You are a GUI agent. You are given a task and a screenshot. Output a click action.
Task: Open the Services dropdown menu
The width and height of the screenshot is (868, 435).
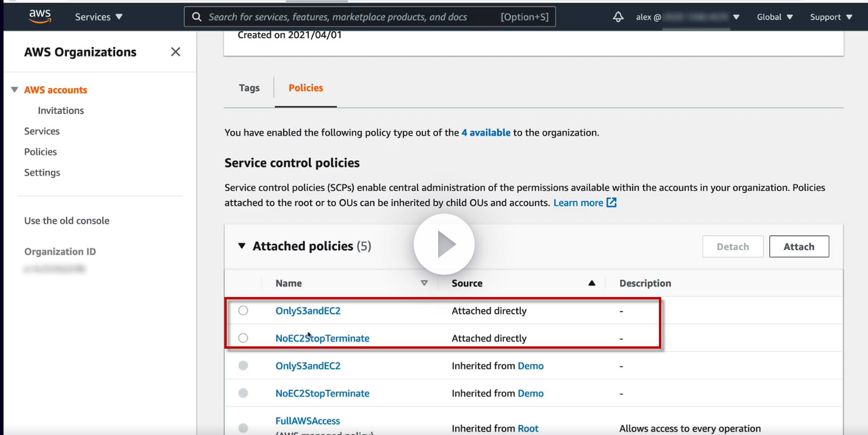(x=99, y=17)
